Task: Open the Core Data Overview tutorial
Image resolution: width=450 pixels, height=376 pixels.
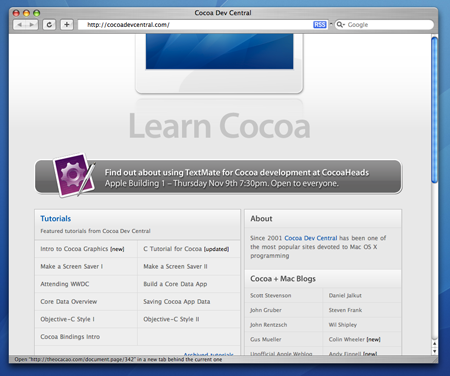Action: (x=69, y=302)
